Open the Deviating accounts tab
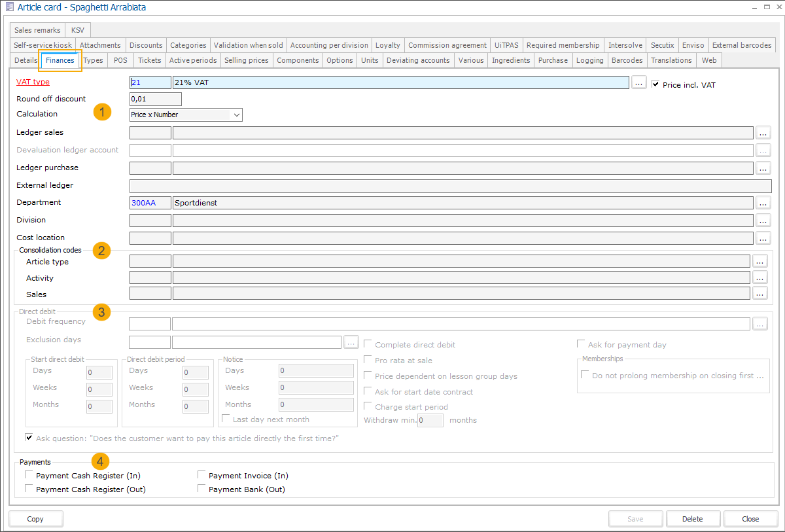Image resolution: width=785 pixels, height=532 pixels. pos(418,60)
